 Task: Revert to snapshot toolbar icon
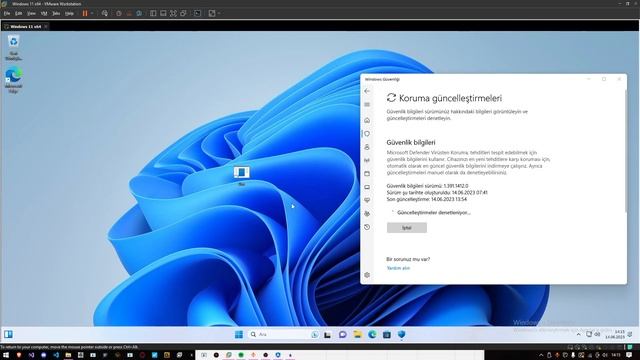pyautogui.click(x=129, y=13)
